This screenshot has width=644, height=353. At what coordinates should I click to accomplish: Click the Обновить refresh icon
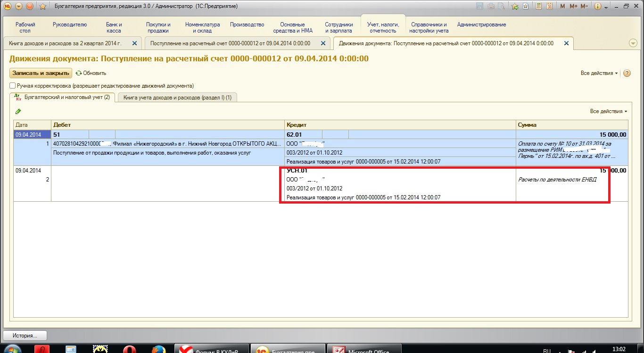click(79, 73)
